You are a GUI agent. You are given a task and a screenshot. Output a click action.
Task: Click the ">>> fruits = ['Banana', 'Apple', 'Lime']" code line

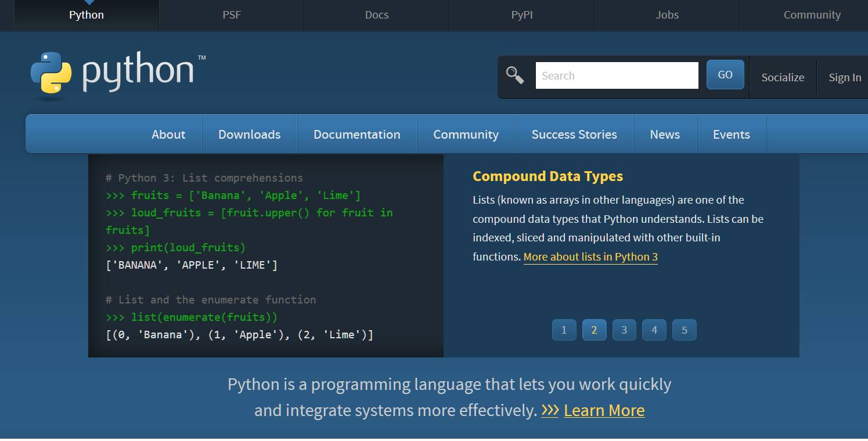233,196
